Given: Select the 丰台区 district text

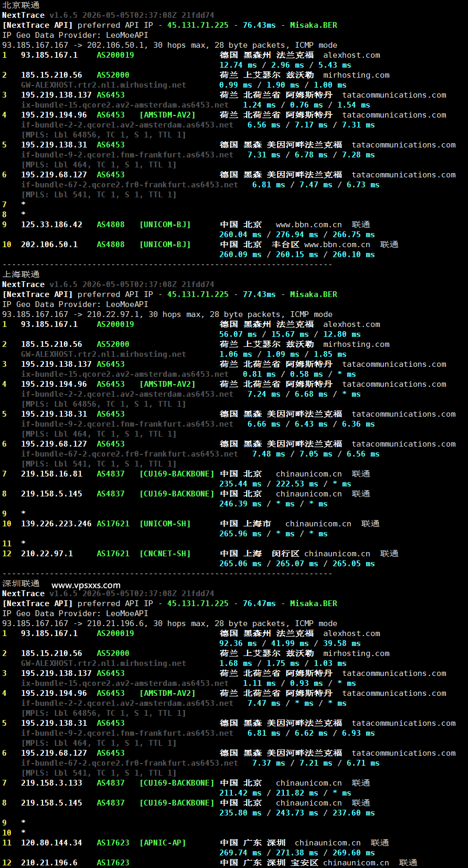Looking at the screenshot, I should [285, 245].
